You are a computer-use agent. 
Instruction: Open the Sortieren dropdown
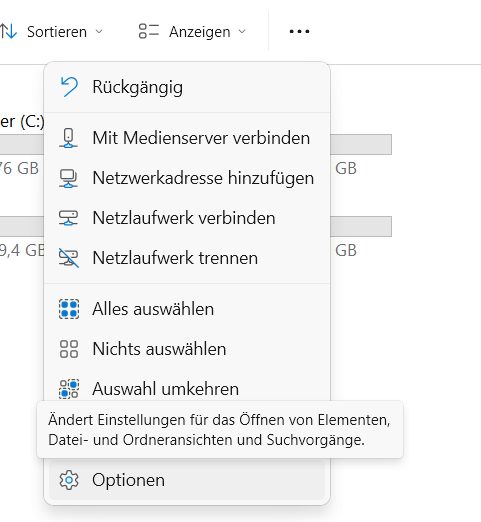click(x=52, y=32)
